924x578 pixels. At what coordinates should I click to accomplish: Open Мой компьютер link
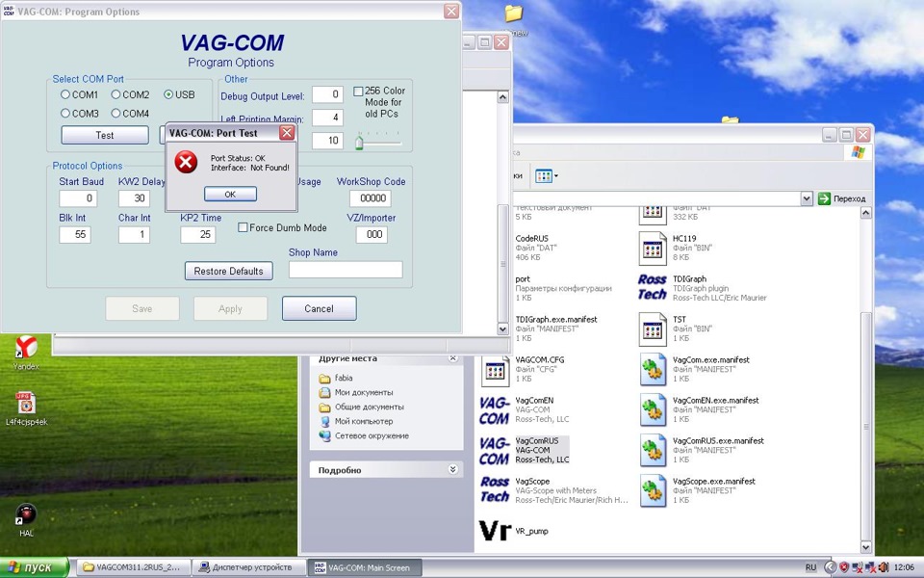(x=364, y=421)
